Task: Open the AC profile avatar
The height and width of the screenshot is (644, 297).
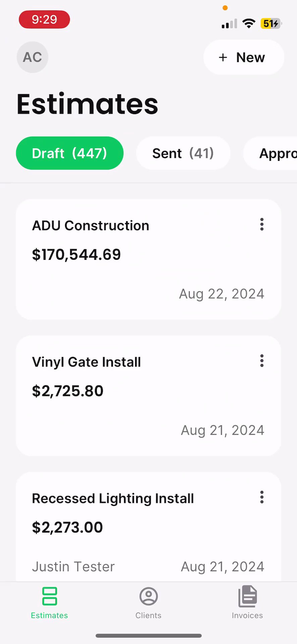Action: coord(33,57)
